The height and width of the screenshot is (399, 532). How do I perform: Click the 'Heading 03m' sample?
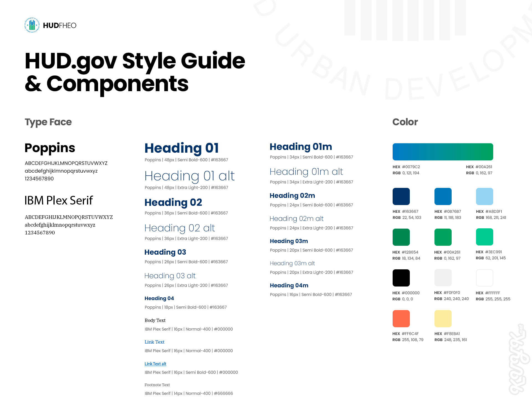click(x=289, y=241)
